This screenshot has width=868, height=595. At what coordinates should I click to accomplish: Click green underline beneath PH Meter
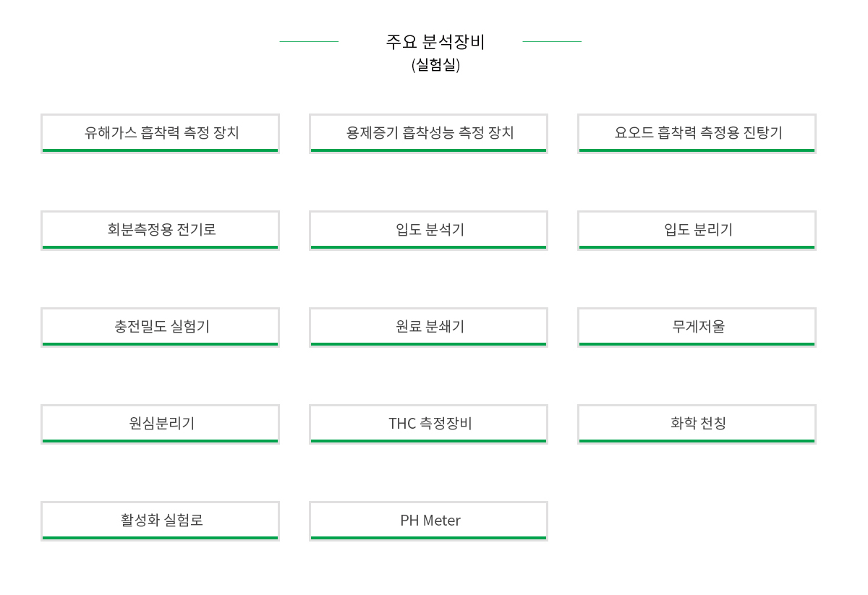[x=428, y=538]
